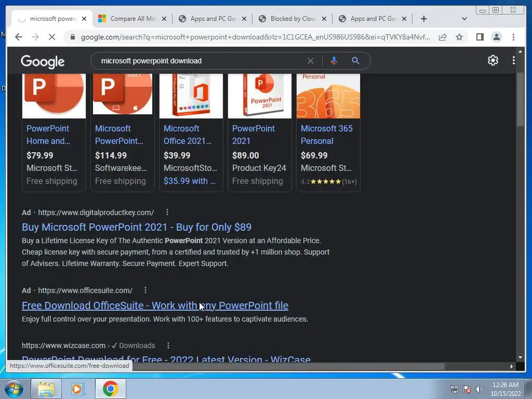
Task: Go back to the previous page
Action: coord(19,37)
